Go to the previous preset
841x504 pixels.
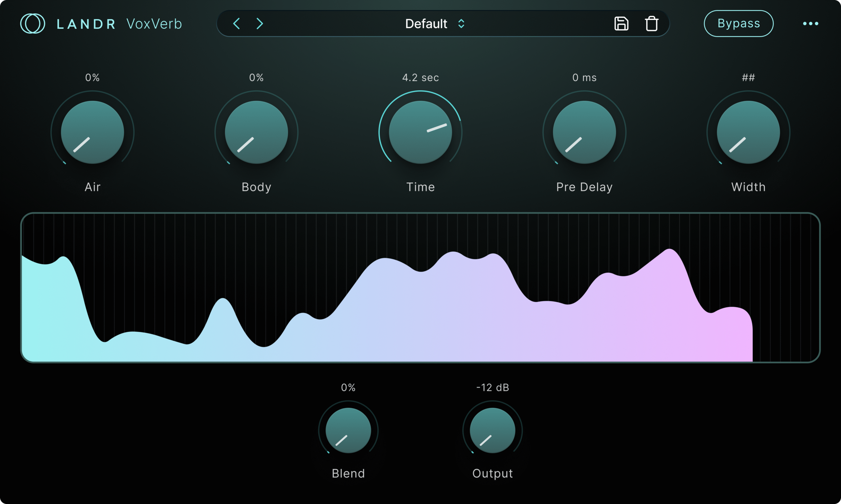236,24
